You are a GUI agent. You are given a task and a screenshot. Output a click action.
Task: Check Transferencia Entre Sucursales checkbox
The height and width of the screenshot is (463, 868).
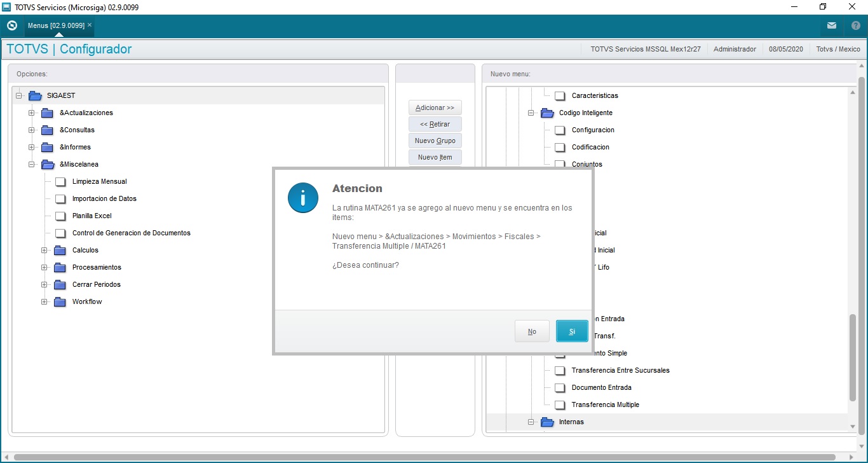coord(560,370)
